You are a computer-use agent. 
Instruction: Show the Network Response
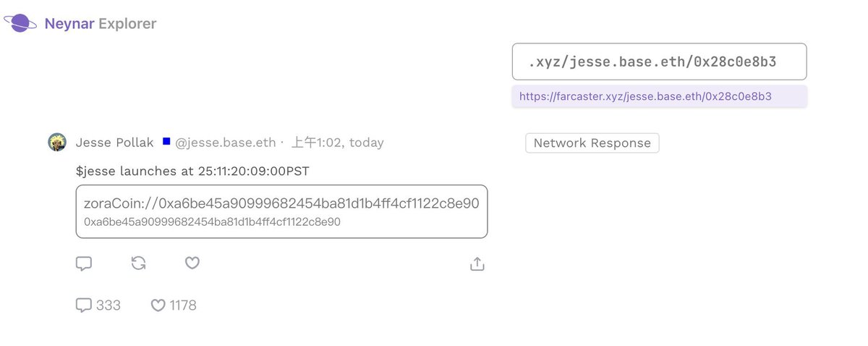pos(592,143)
